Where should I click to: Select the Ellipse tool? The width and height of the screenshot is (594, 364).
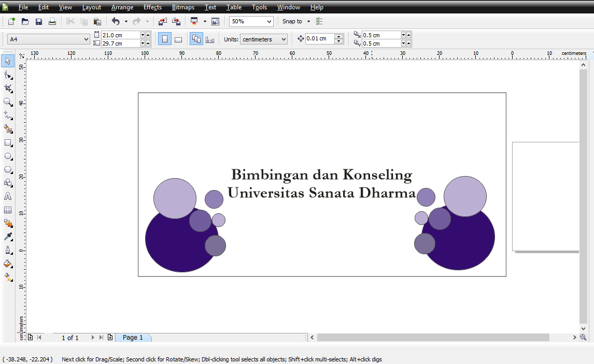8,156
